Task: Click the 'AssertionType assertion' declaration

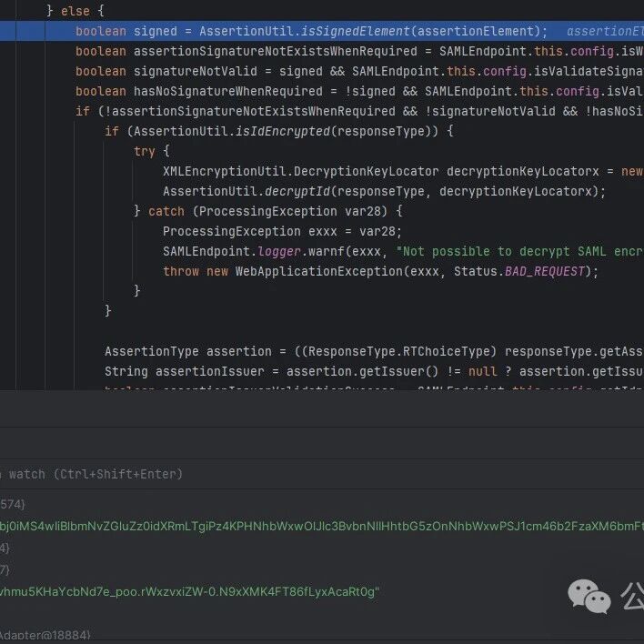Action: click(x=187, y=351)
